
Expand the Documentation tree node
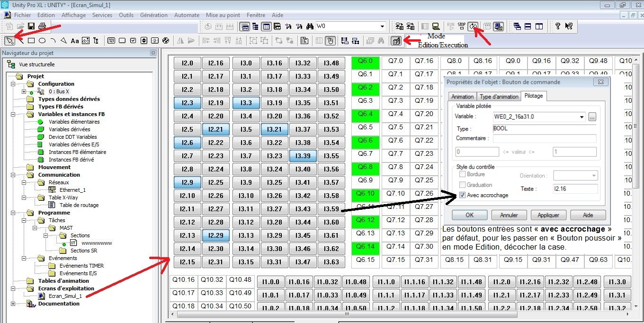point(13,304)
